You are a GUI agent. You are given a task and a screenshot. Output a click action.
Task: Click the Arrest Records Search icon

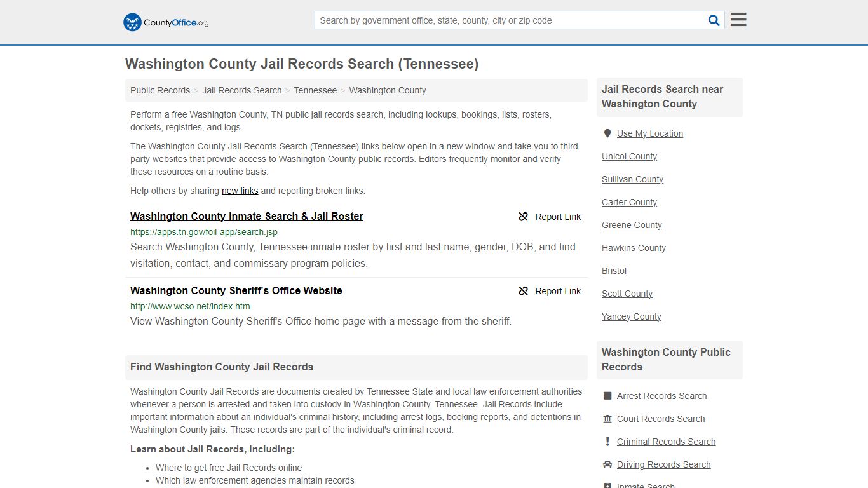[607, 396]
